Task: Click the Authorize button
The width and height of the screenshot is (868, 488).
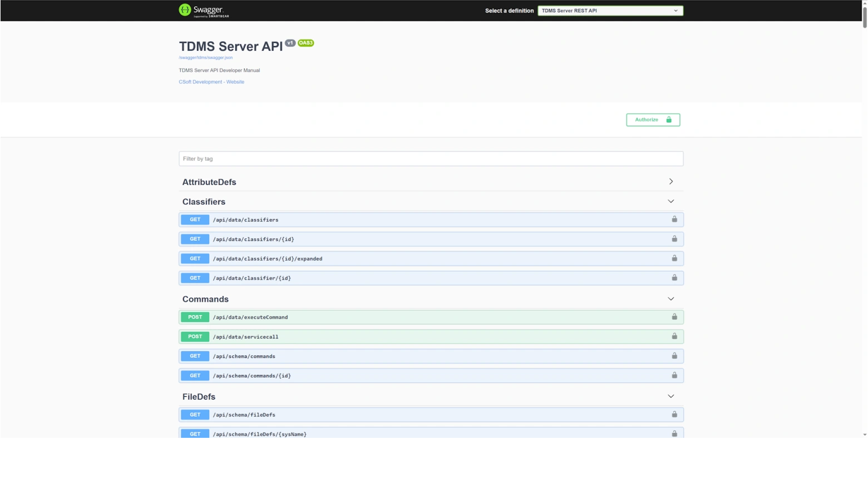Action: click(x=653, y=120)
